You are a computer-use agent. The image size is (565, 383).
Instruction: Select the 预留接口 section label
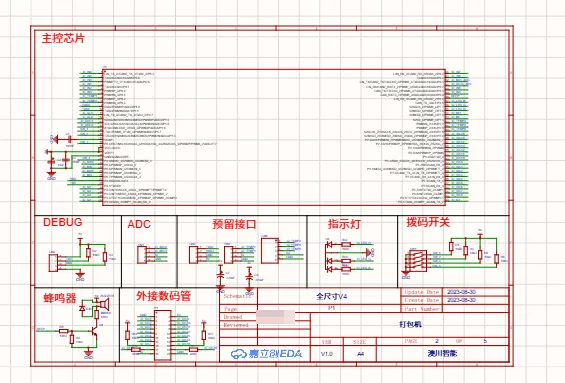coord(234,224)
